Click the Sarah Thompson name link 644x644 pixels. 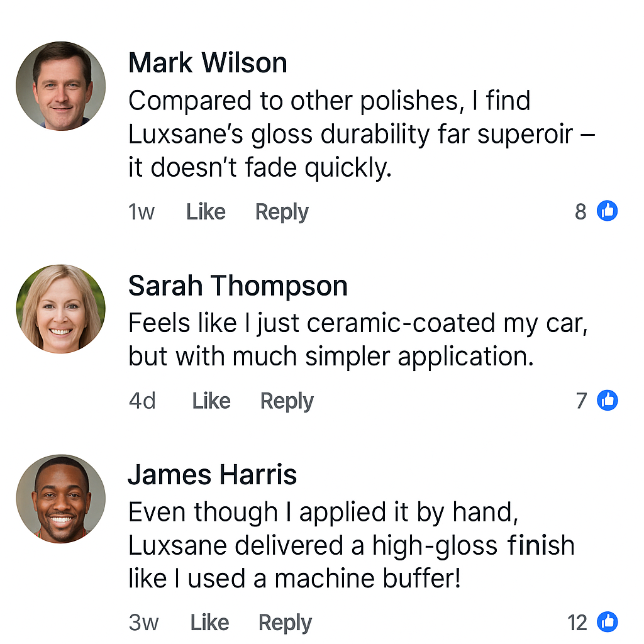238,286
